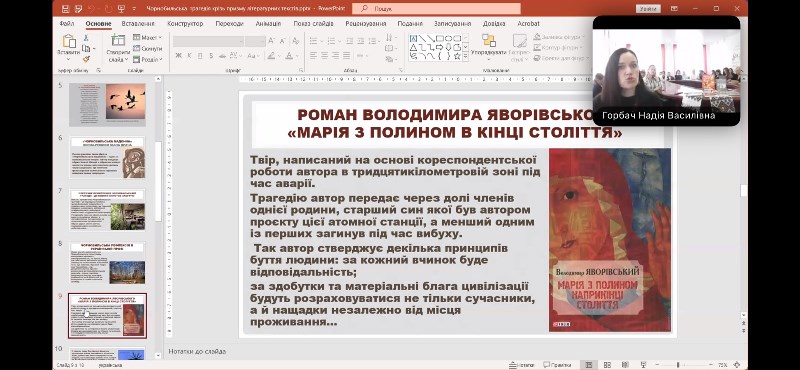
Task: Select the star shape in shapes gallery
Action: click(457, 56)
